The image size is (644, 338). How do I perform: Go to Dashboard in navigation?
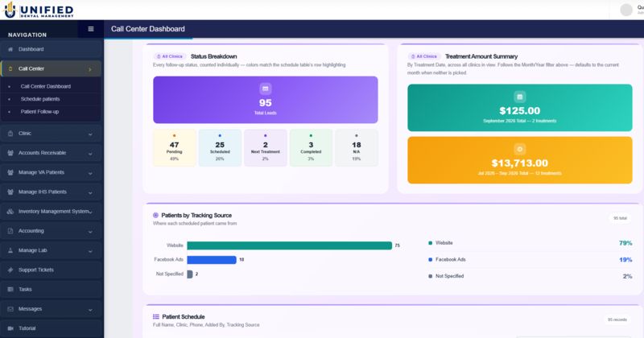[x=51, y=49]
